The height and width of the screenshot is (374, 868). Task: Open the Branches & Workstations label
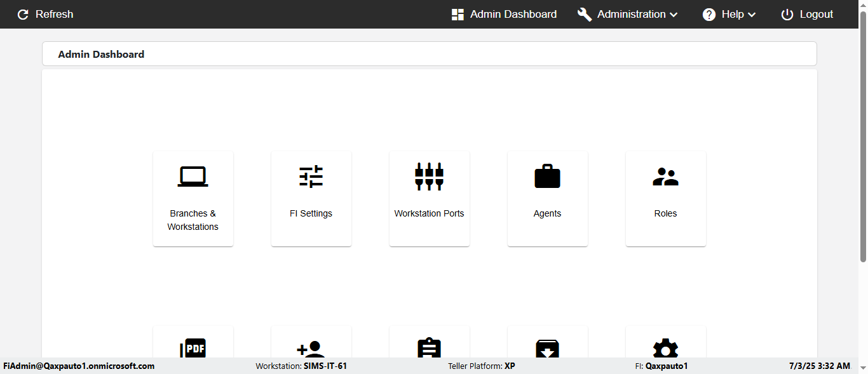tap(193, 220)
